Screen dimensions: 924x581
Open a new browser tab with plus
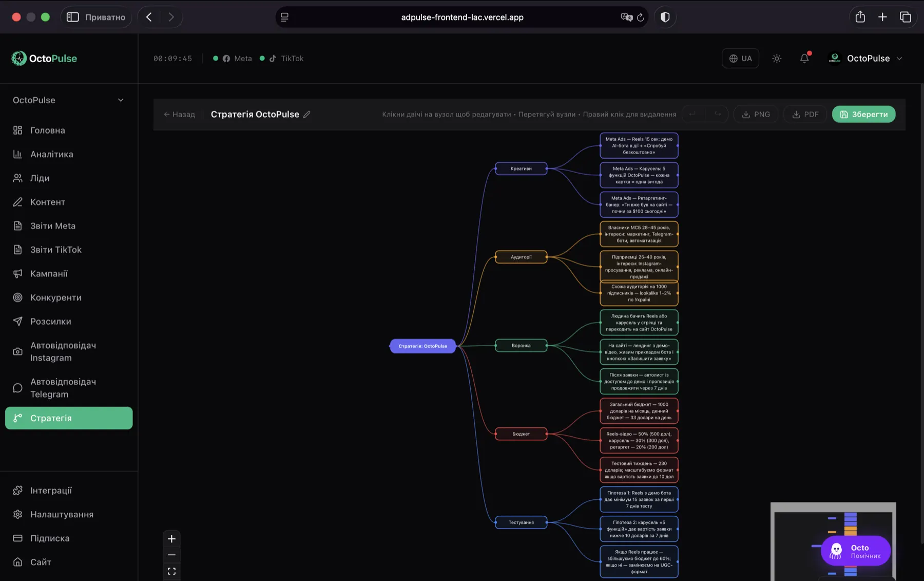(882, 17)
